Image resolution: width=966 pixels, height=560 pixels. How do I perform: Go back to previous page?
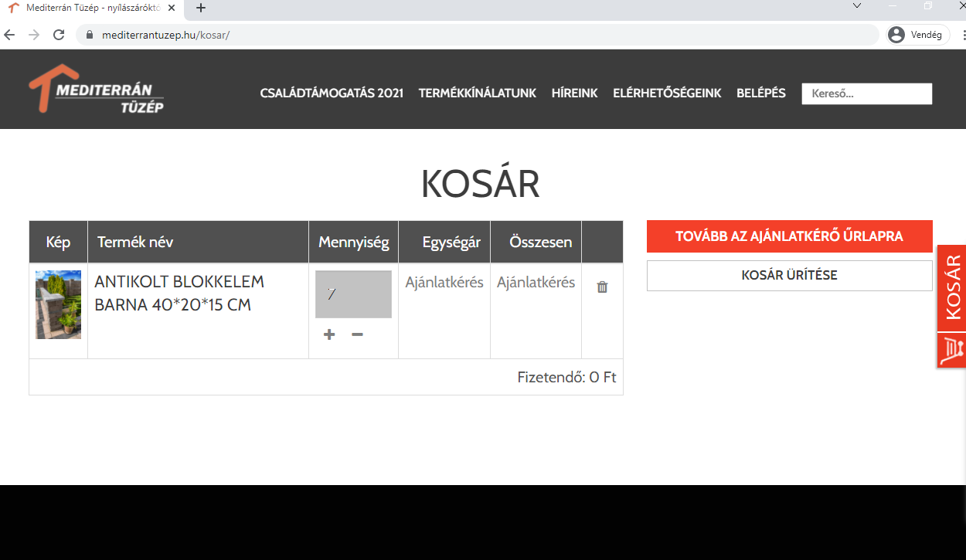tap(9, 35)
